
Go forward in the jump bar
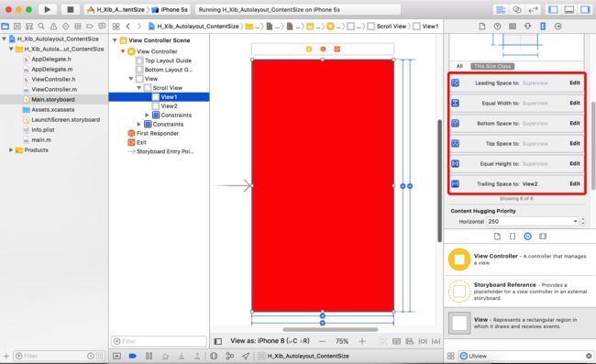point(139,27)
